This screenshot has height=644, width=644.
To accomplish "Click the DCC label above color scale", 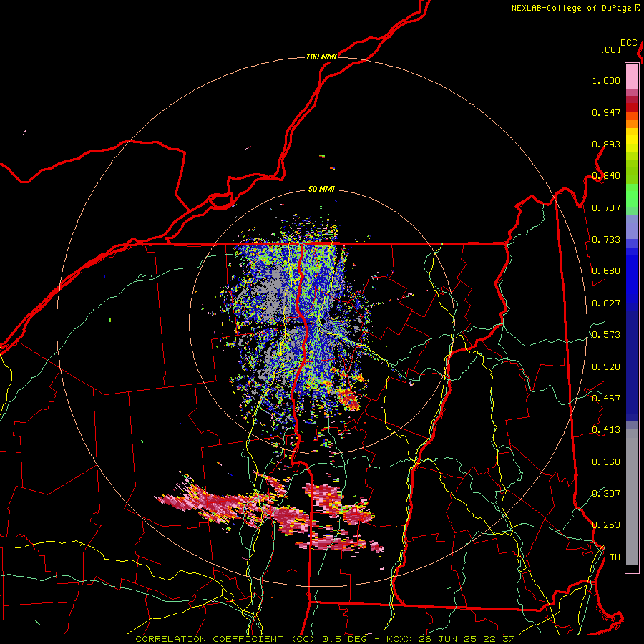I will click(x=629, y=43).
